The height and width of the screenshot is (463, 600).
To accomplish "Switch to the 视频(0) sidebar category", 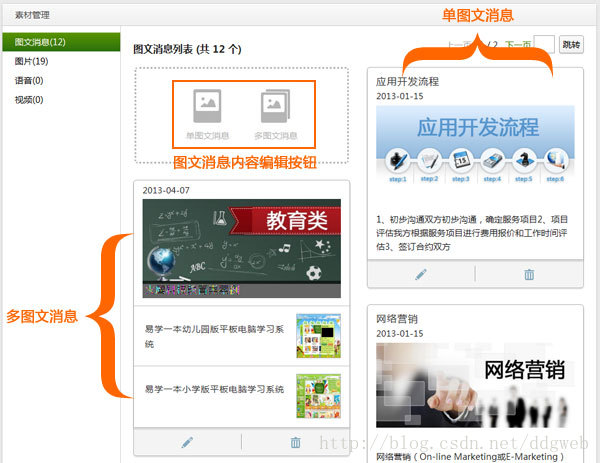I will 29,100.
